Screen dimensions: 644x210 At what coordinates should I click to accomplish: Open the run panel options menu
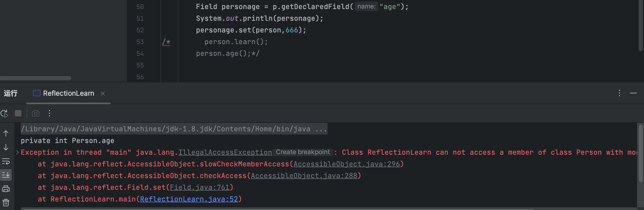pos(619,93)
